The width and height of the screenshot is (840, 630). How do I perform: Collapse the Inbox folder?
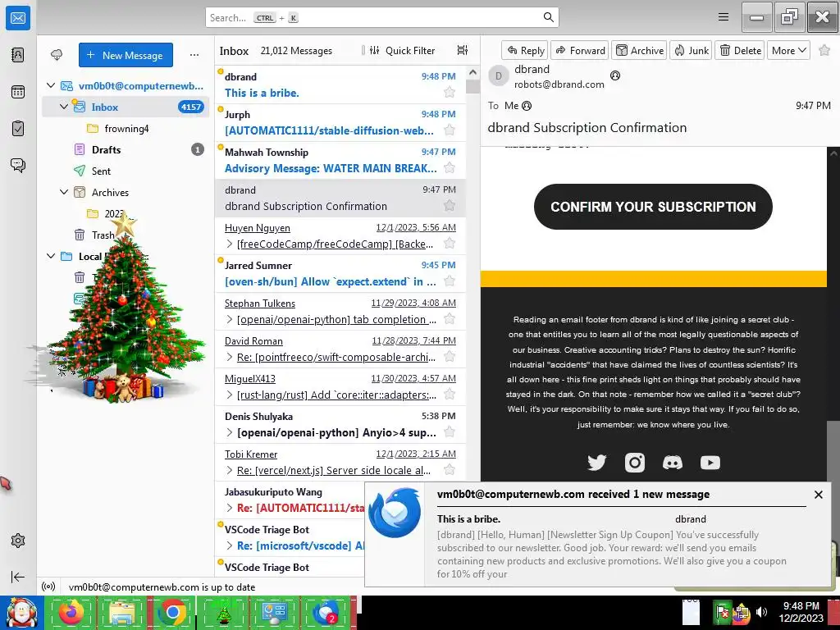64,107
